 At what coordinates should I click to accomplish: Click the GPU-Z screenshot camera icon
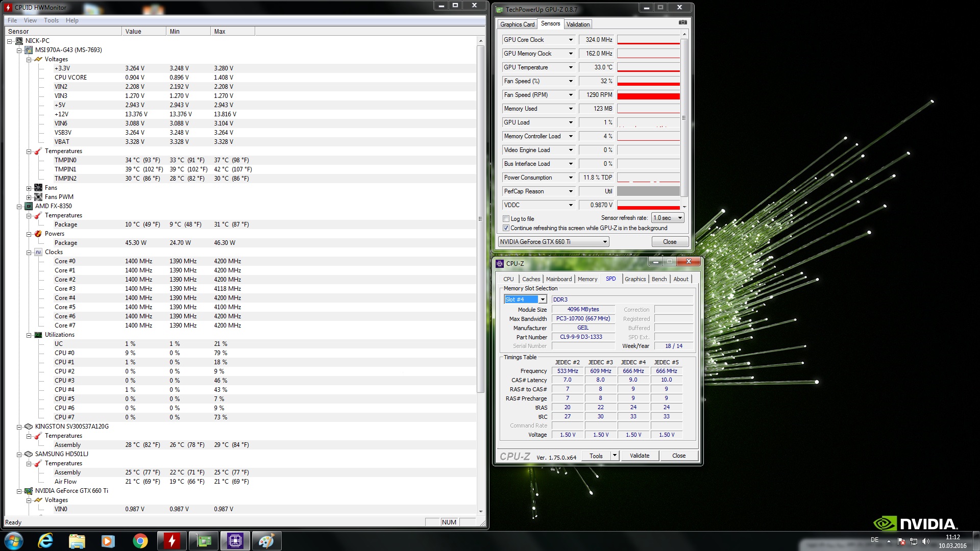682,22
